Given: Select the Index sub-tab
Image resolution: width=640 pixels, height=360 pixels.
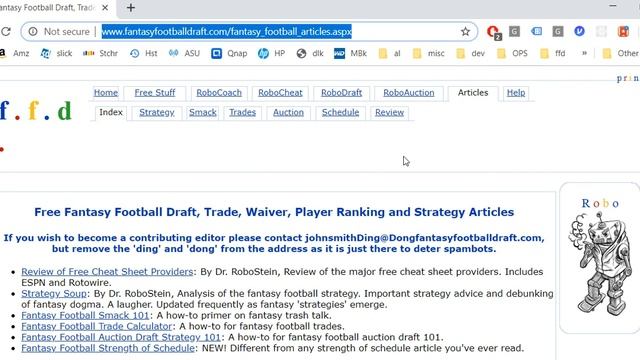Looking at the screenshot, I should [111, 112].
